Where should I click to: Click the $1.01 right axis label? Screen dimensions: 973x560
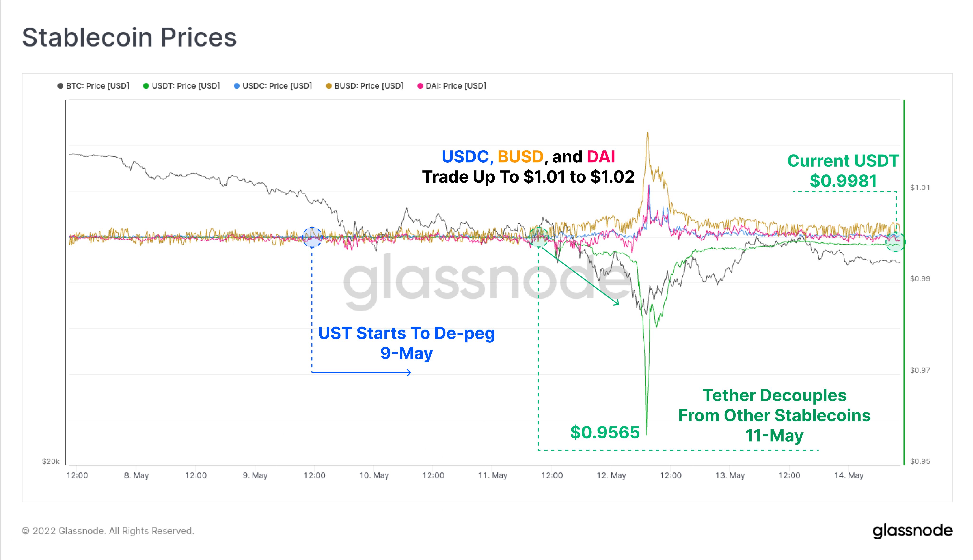pos(920,188)
